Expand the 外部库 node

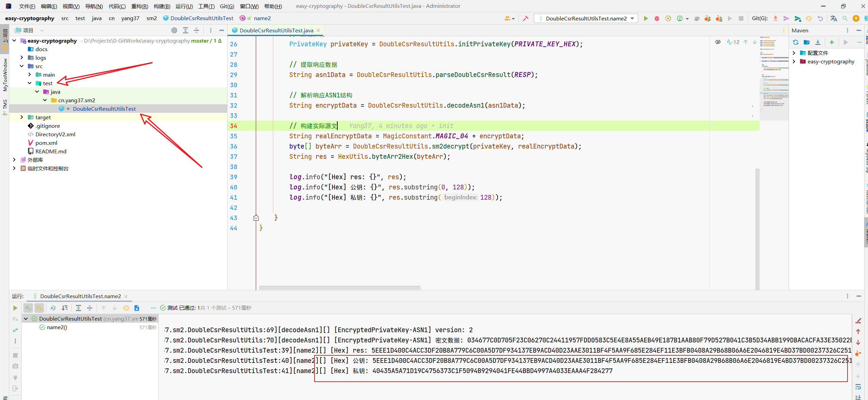[x=14, y=160]
